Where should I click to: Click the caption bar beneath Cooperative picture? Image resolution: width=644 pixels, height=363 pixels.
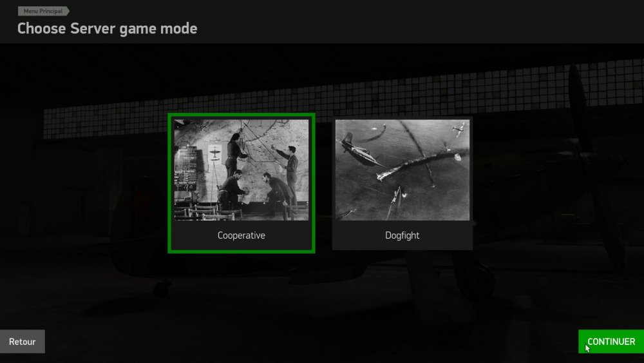tap(241, 235)
